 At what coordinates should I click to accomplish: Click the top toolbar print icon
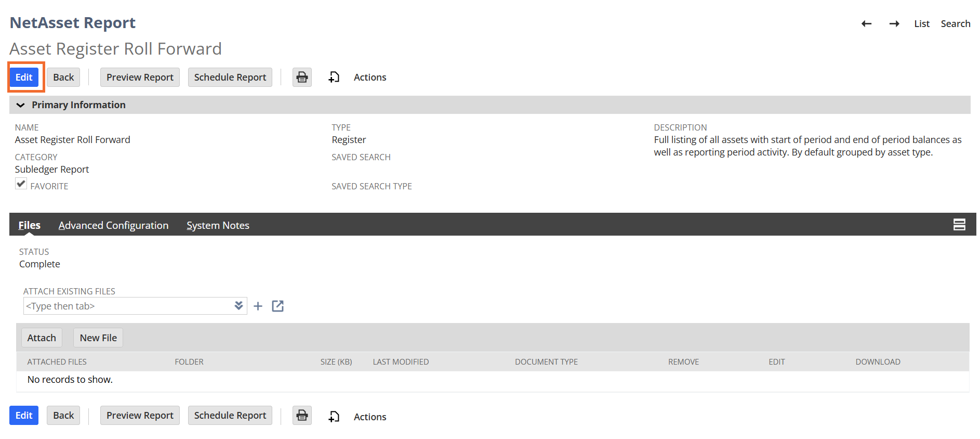click(302, 78)
